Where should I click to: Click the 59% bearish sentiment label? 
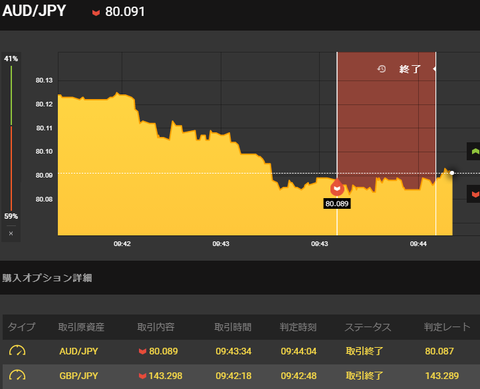tap(11, 216)
